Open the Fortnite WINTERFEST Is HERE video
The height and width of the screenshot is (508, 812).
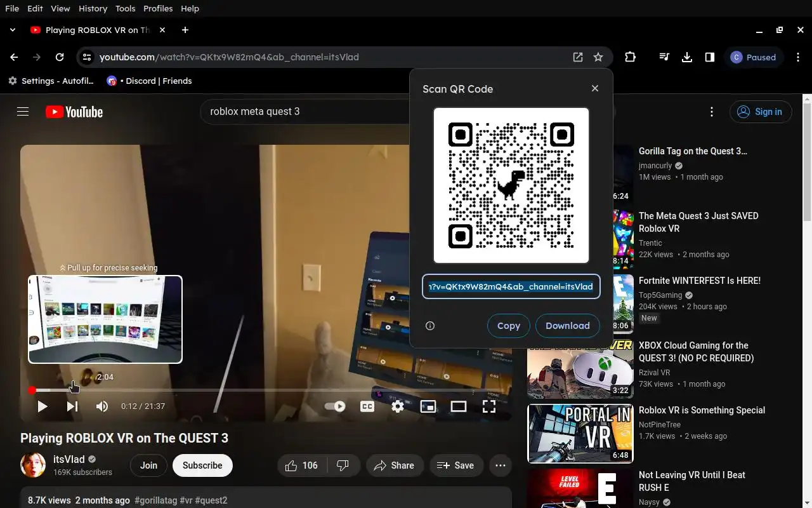(x=700, y=281)
